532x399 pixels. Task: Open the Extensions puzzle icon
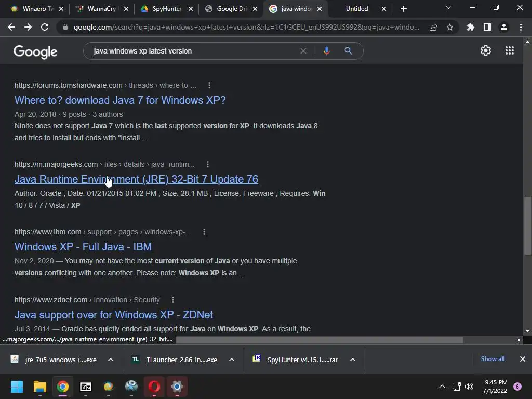click(471, 27)
